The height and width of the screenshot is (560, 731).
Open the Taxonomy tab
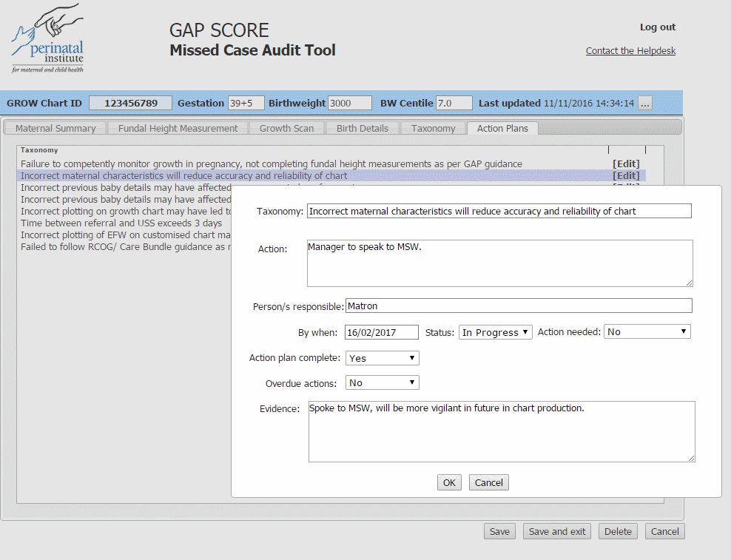(x=433, y=128)
